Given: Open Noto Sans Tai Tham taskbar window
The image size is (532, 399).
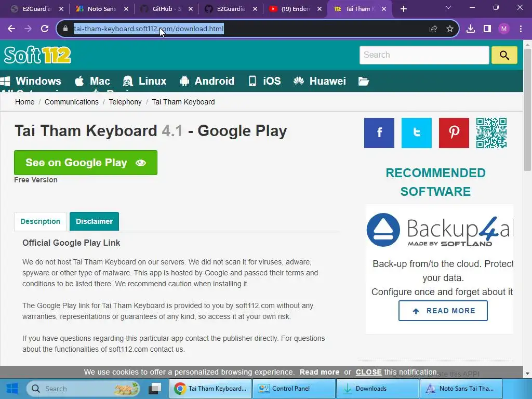Looking at the screenshot, I should point(461,389).
